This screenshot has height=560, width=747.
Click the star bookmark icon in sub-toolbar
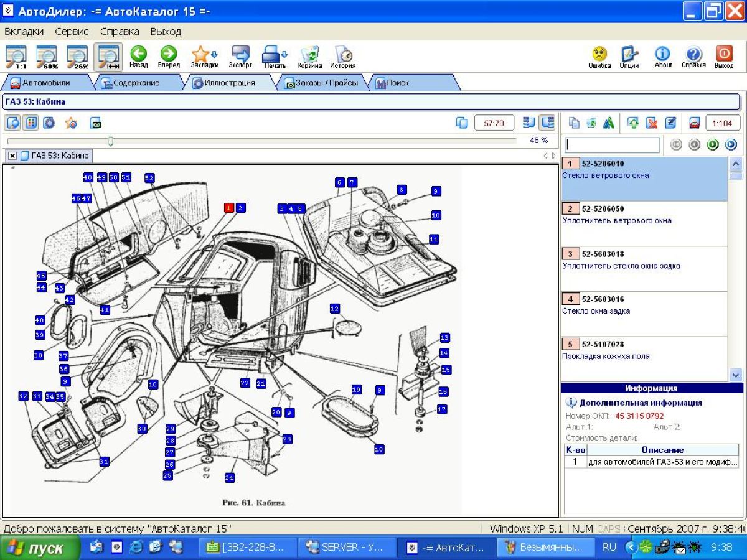(71, 123)
